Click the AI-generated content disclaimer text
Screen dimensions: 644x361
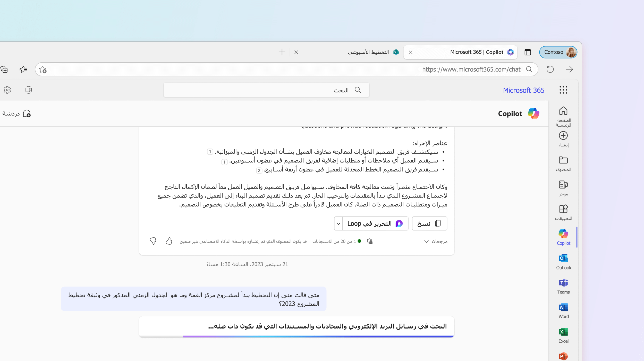click(243, 241)
